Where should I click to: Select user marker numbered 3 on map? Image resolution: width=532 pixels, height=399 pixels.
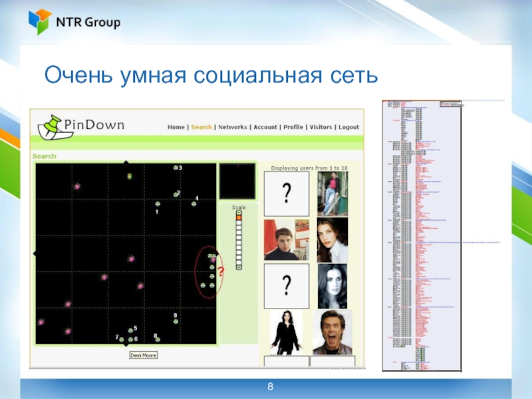coord(176,168)
